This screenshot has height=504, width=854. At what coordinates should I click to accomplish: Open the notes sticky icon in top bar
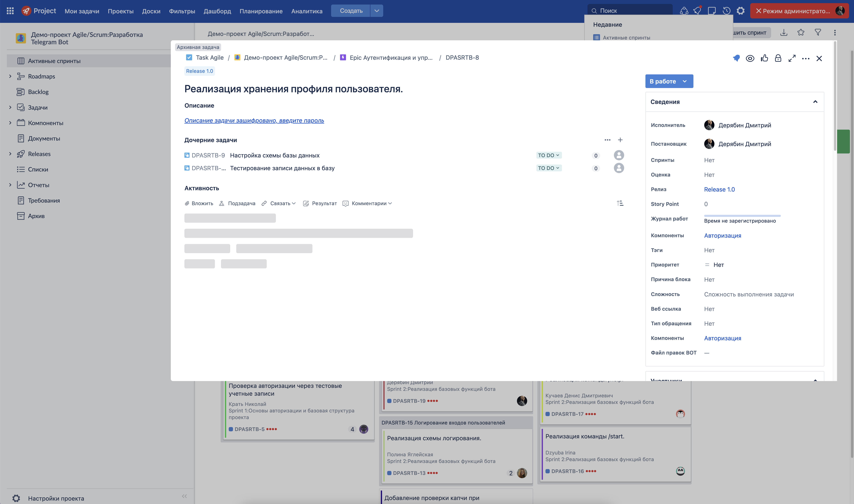point(712,11)
